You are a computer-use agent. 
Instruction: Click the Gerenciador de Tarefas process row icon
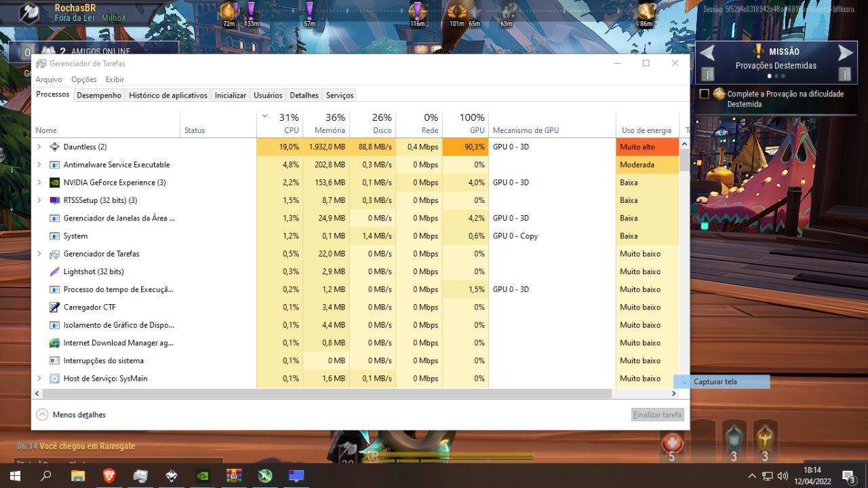pyautogui.click(x=54, y=254)
